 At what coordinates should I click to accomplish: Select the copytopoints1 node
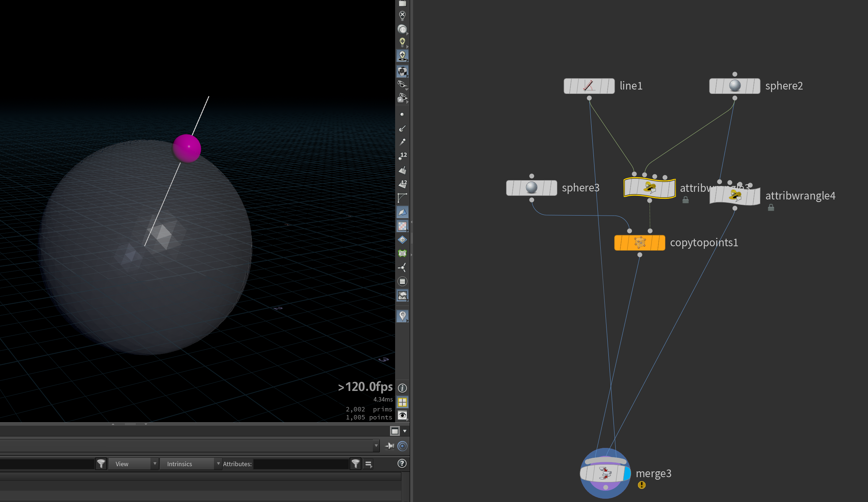[639, 243]
